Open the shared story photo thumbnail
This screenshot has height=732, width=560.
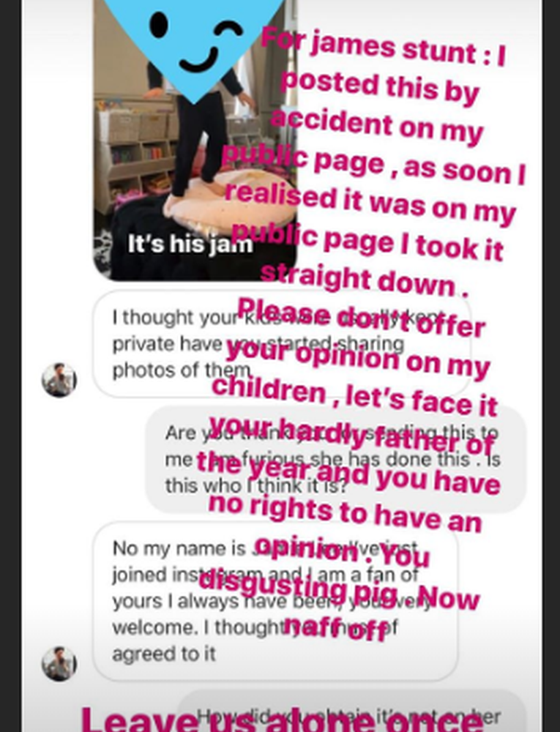(x=195, y=140)
